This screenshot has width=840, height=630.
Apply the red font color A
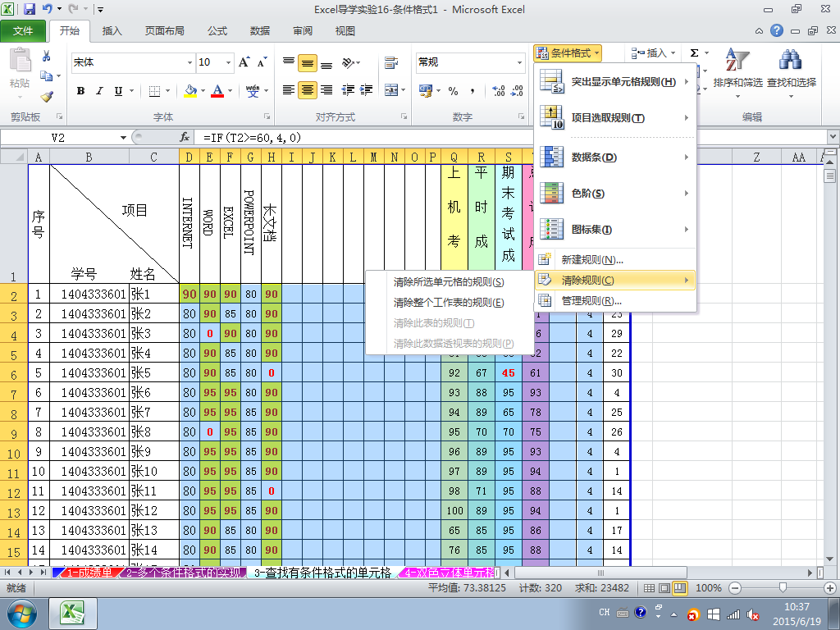pyautogui.click(x=217, y=91)
